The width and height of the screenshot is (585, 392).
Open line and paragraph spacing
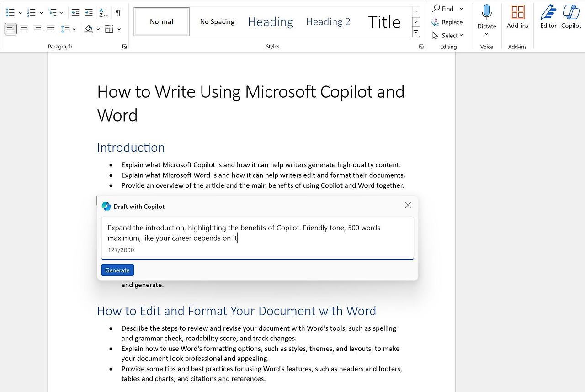click(66, 29)
